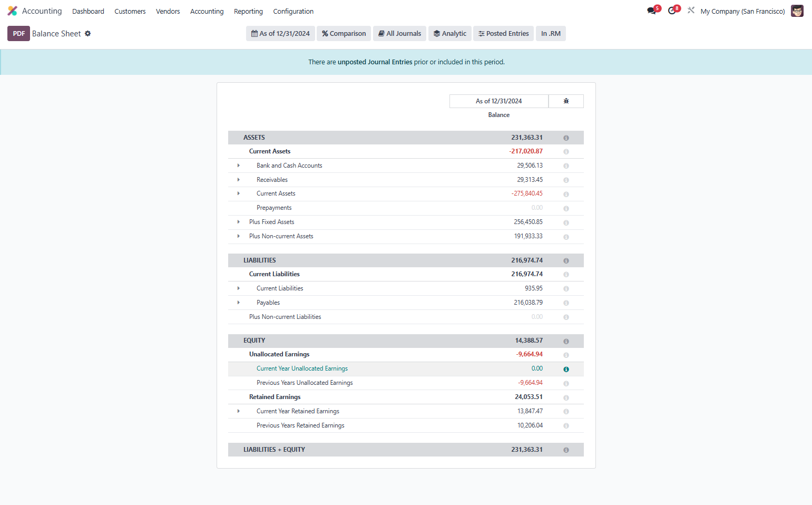The height and width of the screenshot is (505, 812).
Task: Open the Customers menu
Action: pyautogui.click(x=130, y=11)
